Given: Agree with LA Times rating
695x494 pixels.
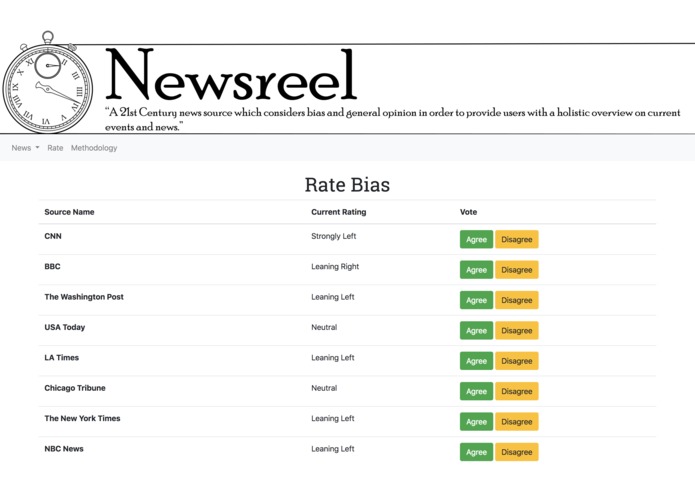Looking at the screenshot, I should (476, 361).
